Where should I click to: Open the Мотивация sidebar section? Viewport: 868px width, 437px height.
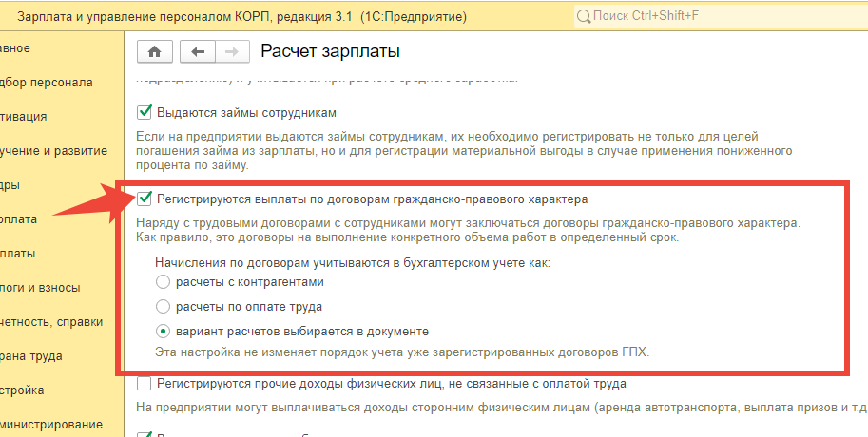tap(24, 116)
